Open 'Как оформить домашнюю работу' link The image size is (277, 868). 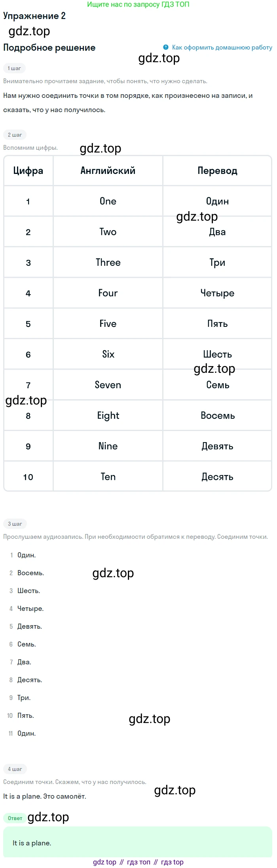[x=222, y=48]
